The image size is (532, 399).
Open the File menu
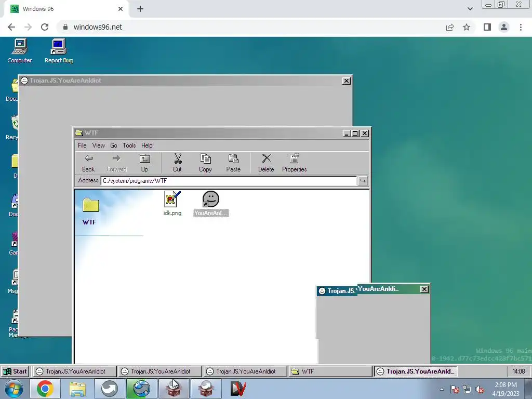tap(82, 145)
